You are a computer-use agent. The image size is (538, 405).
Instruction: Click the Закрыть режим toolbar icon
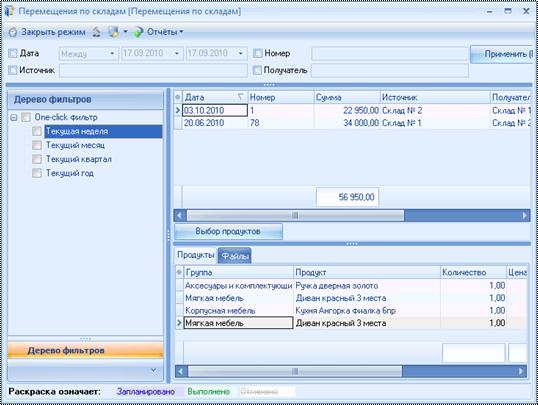pyautogui.click(x=13, y=32)
